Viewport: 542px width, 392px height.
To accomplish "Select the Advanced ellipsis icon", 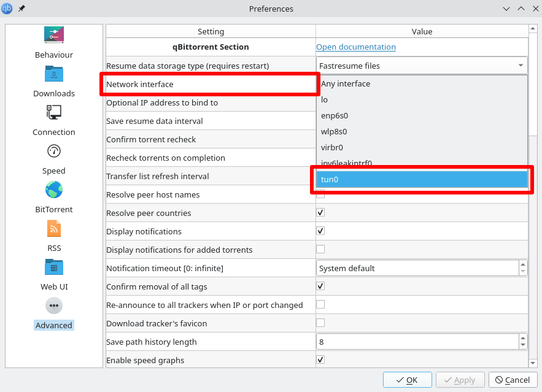I will (54, 306).
